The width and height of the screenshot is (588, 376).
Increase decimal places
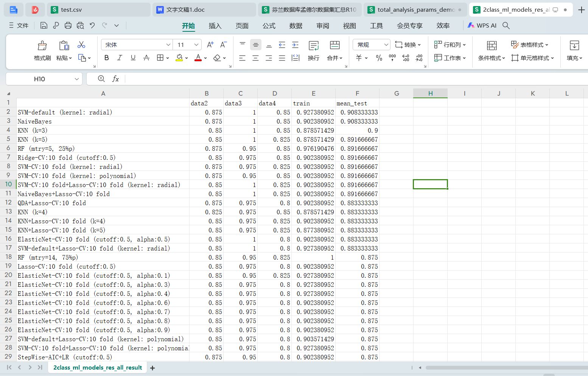pyautogui.click(x=406, y=58)
